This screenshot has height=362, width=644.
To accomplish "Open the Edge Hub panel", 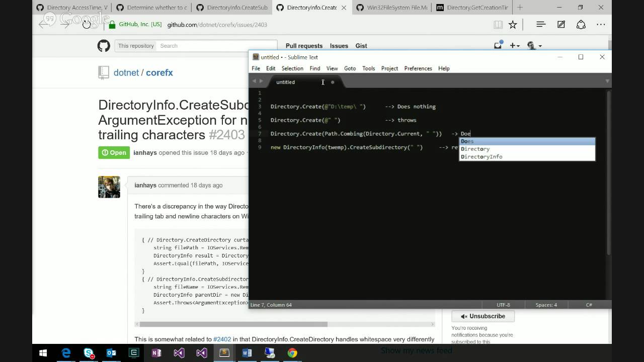I will (x=541, y=25).
